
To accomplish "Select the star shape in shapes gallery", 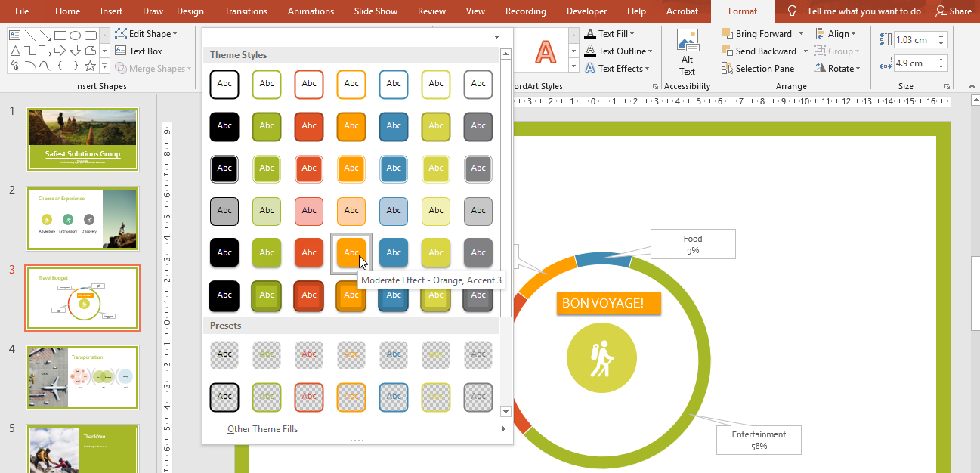I will click(90, 66).
